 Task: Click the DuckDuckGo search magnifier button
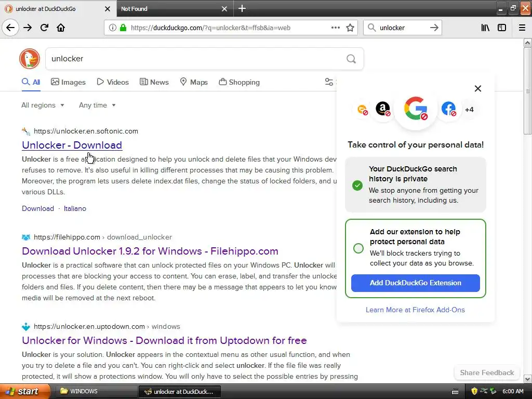pyautogui.click(x=351, y=59)
